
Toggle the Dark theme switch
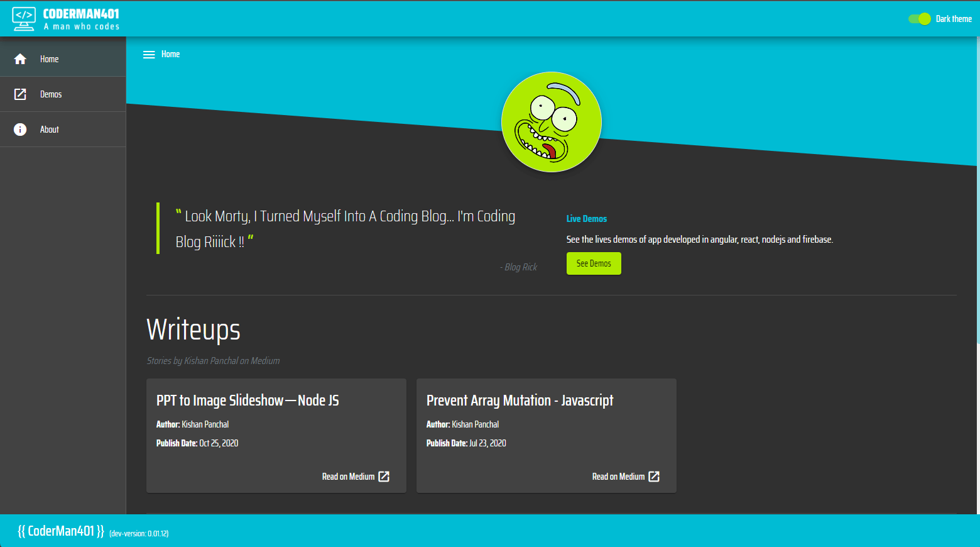920,19
